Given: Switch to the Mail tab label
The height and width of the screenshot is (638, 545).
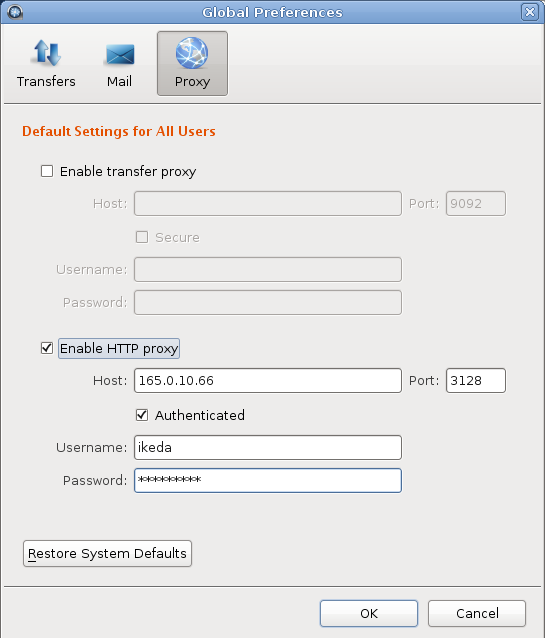Looking at the screenshot, I should pyautogui.click(x=119, y=81).
